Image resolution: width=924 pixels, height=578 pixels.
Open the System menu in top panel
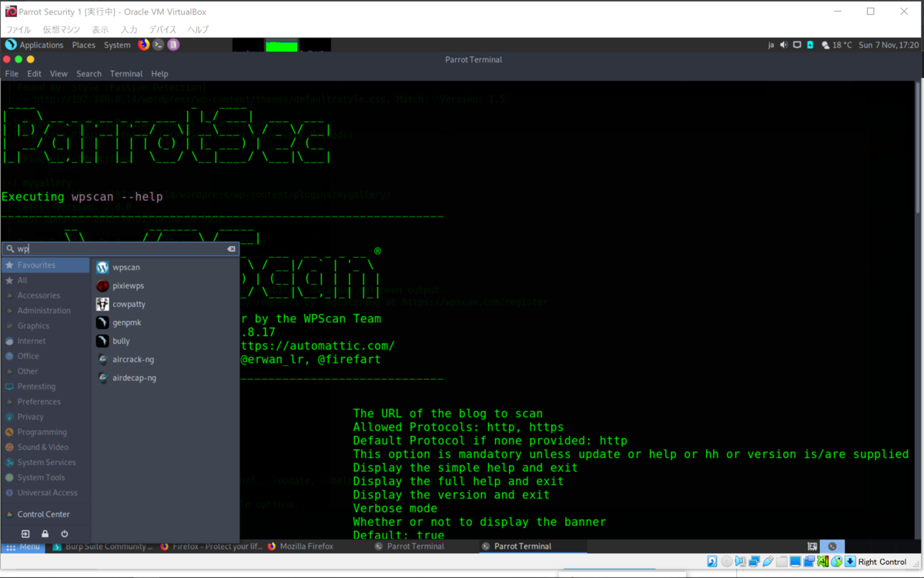point(117,45)
